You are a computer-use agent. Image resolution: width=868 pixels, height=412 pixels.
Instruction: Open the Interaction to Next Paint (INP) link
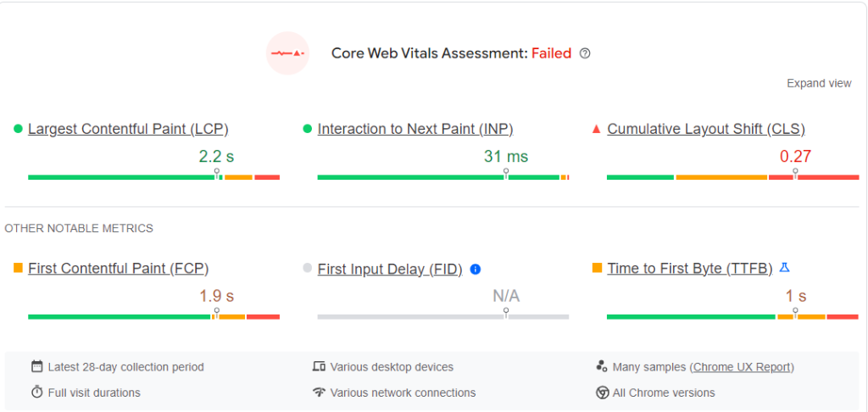click(x=415, y=129)
